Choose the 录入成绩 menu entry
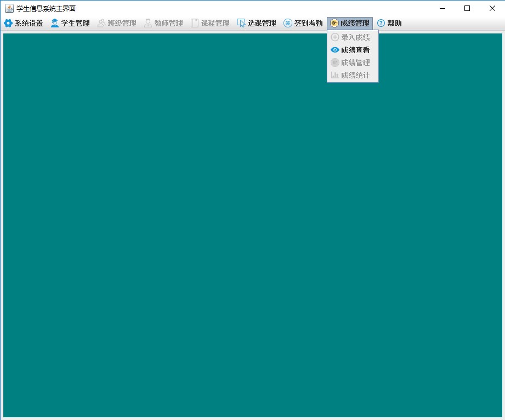 [353, 37]
